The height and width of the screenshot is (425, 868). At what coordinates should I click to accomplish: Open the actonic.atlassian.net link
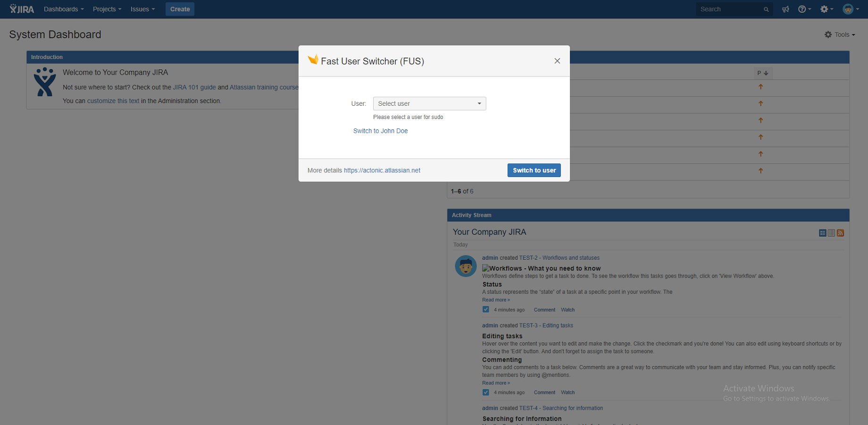point(382,170)
